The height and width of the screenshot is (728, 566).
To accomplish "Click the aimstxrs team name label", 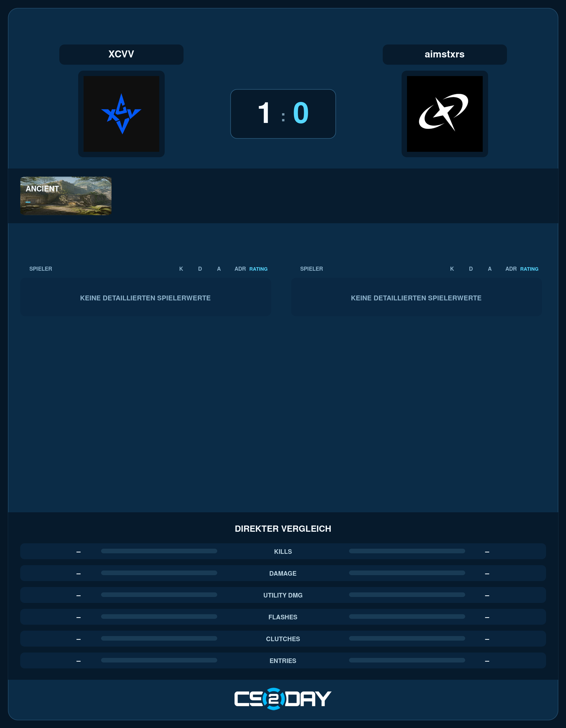I will click(444, 54).
